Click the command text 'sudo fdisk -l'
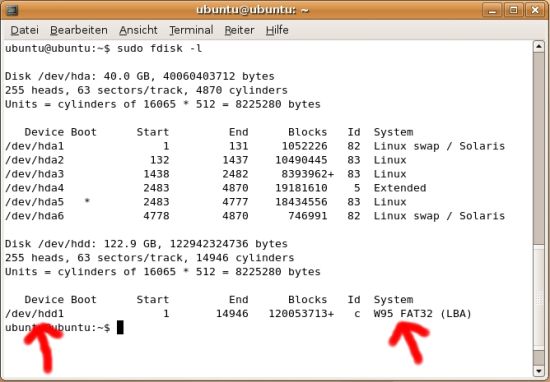 160,48
